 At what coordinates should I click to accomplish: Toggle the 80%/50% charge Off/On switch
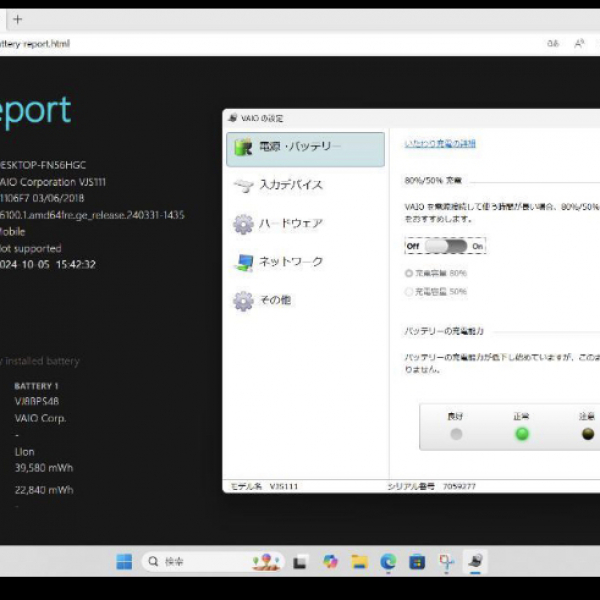point(446,246)
